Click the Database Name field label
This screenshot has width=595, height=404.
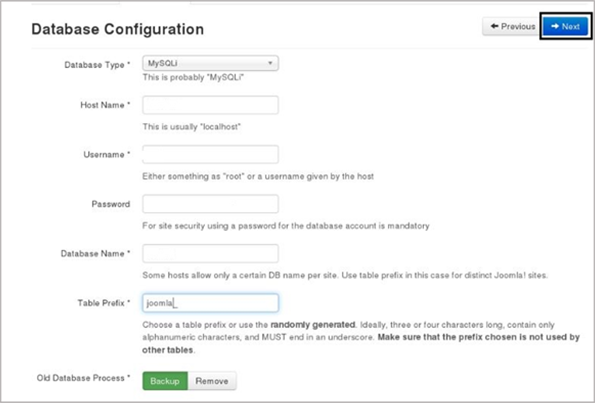95,253
